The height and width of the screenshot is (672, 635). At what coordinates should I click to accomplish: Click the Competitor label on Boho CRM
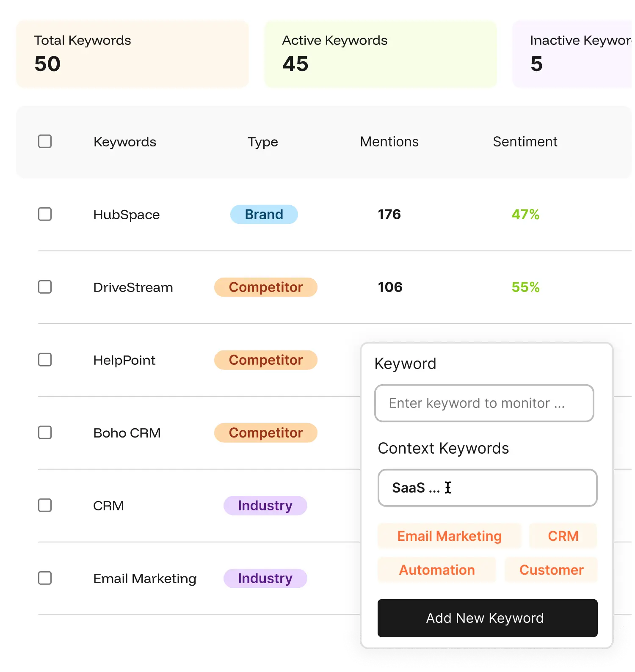[x=265, y=432]
